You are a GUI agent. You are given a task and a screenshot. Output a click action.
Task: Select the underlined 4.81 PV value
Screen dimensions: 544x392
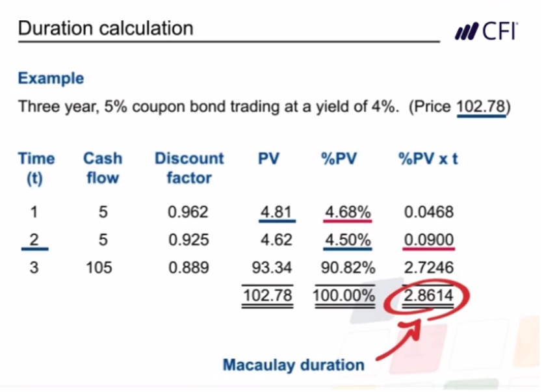click(x=276, y=212)
